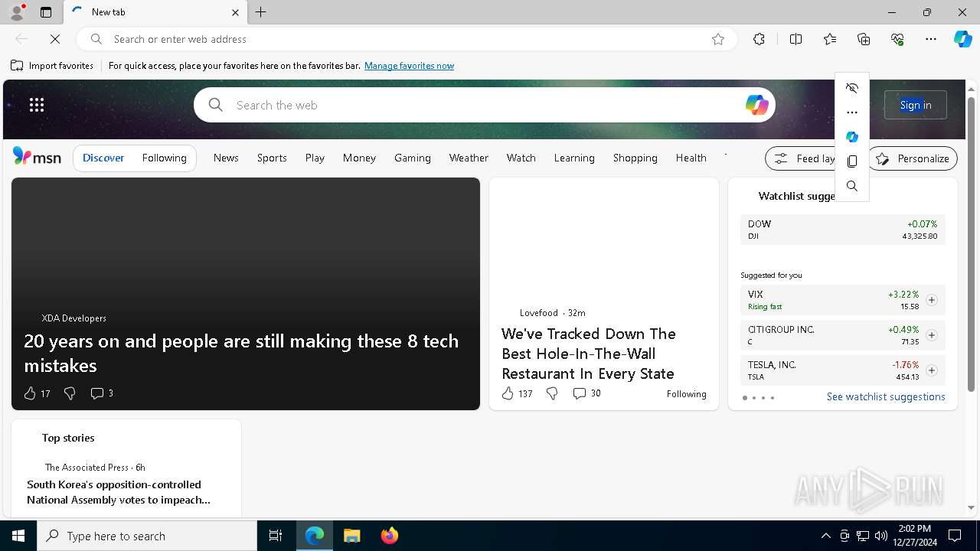This screenshot has width=980, height=551.
Task: Open the South Korea impeachment top story
Action: 119,492
